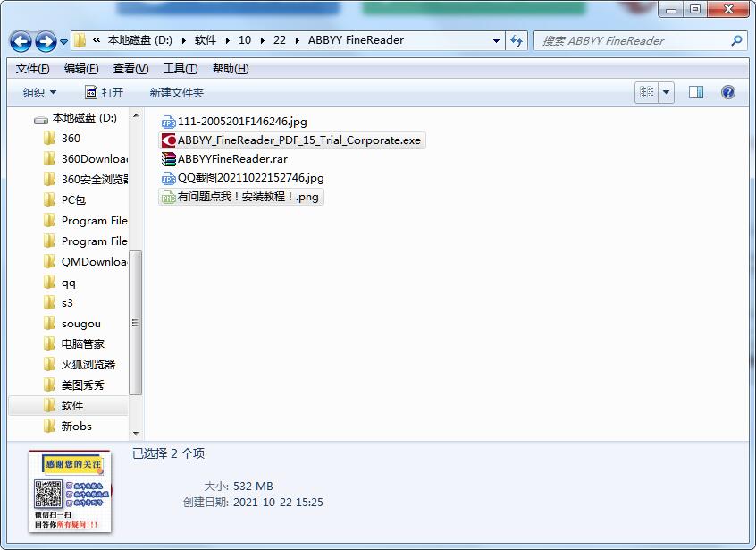
Task: Select ABBYY_FineReader_PDF_15_Trial_Corporate.exe
Action: pos(292,140)
